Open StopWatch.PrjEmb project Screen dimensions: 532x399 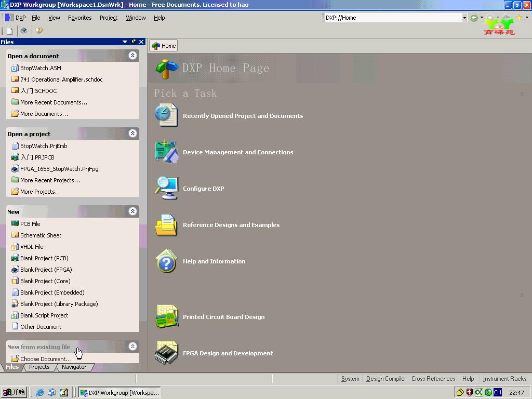44,146
